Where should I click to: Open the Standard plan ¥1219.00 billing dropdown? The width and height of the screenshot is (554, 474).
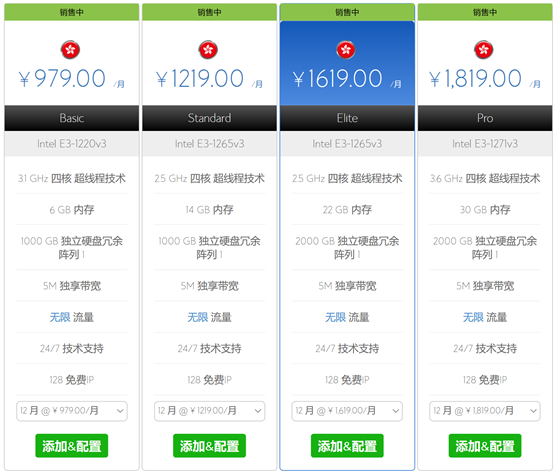point(210,411)
